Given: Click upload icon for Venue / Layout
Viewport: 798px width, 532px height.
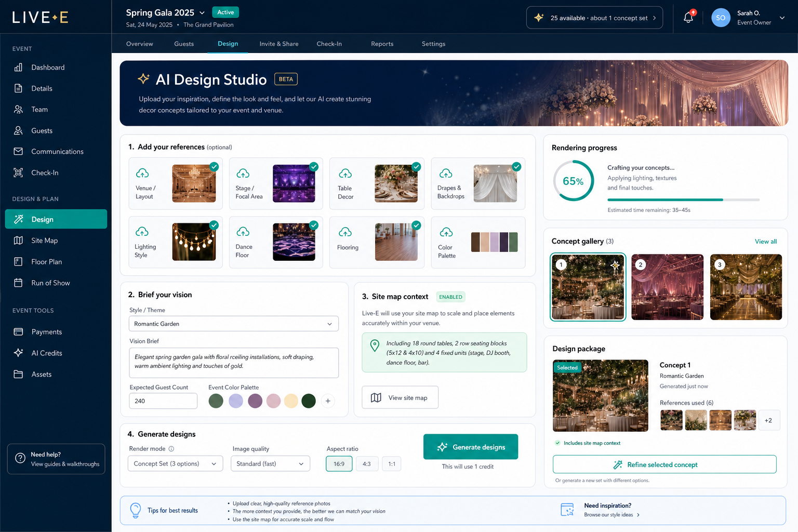Looking at the screenshot, I should point(142,173).
